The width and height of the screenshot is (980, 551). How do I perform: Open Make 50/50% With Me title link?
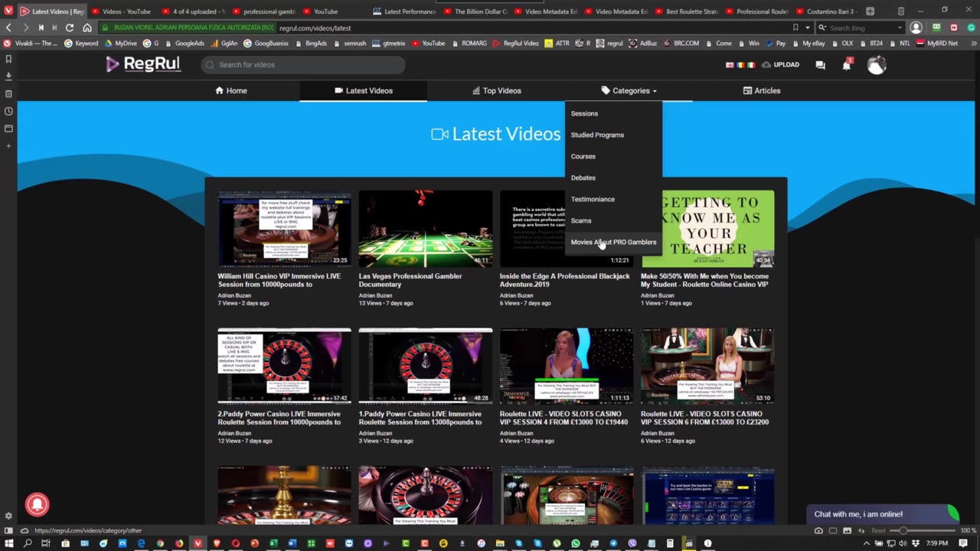pos(704,280)
